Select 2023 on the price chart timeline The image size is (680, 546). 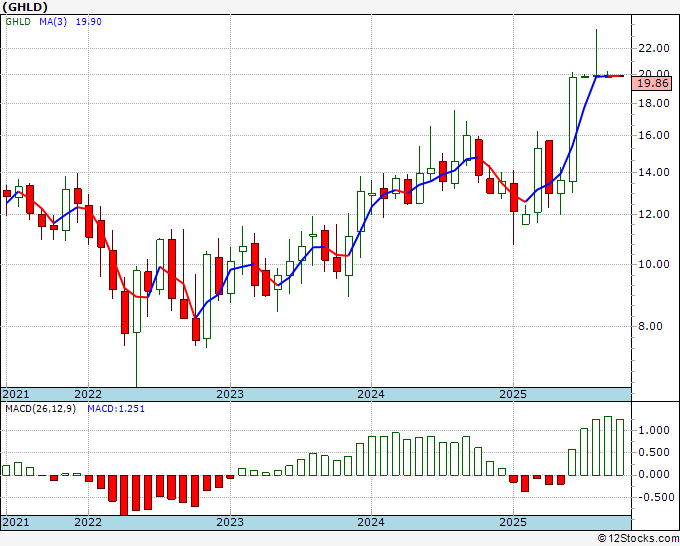(x=230, y=394)
